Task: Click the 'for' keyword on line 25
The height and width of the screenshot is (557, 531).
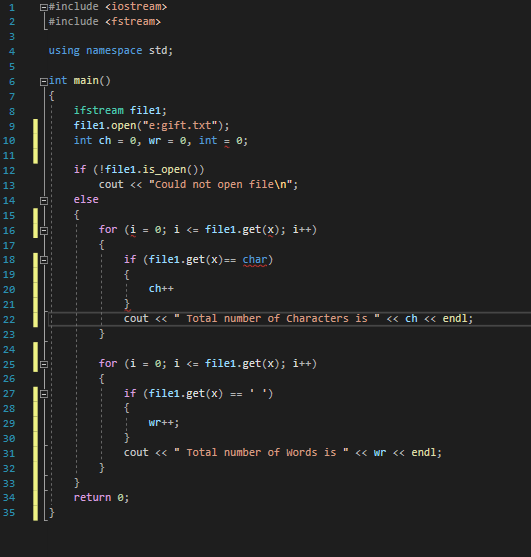Action: point(108,363)
